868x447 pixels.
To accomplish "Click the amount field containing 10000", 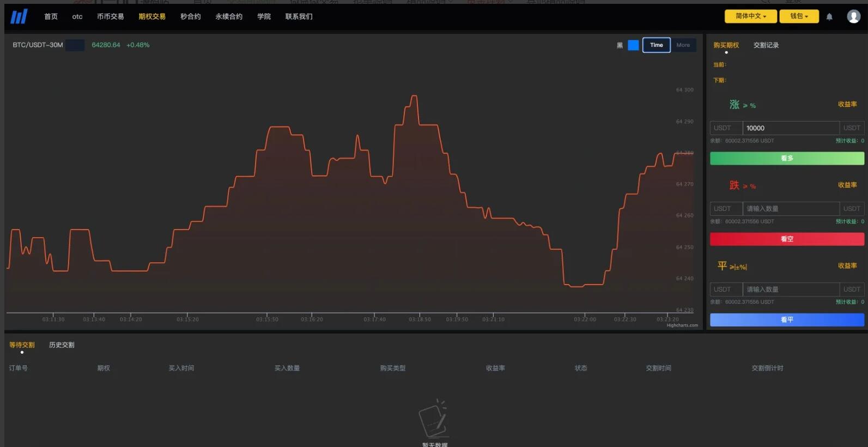I will click(x=790, y=128).
